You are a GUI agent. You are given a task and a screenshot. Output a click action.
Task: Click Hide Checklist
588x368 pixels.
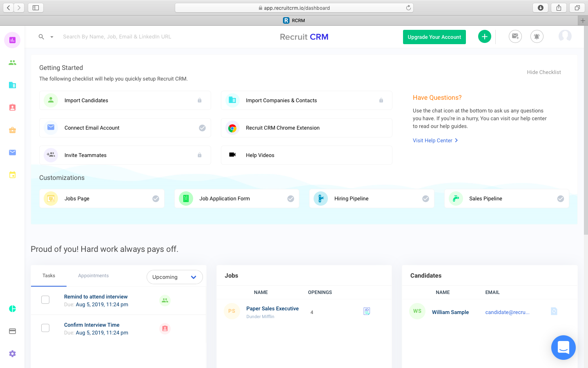(x=544, y=72)
